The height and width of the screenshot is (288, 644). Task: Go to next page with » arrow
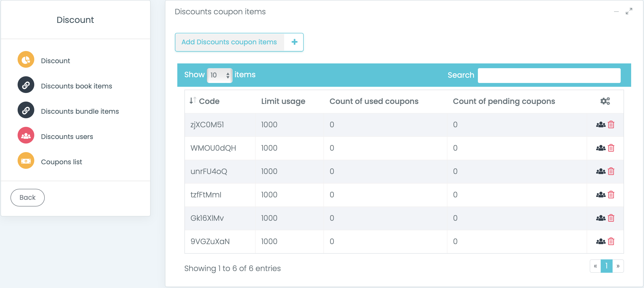(618, 266)
